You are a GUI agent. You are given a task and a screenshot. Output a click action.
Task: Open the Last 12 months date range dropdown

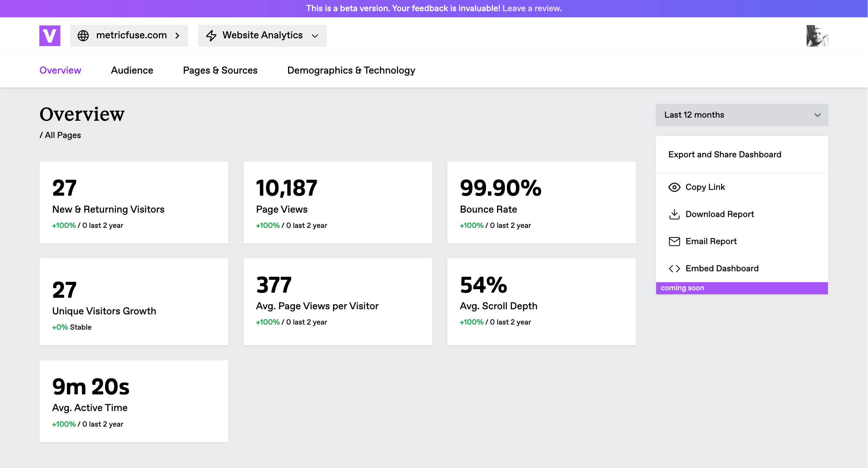tap(742, 115)
